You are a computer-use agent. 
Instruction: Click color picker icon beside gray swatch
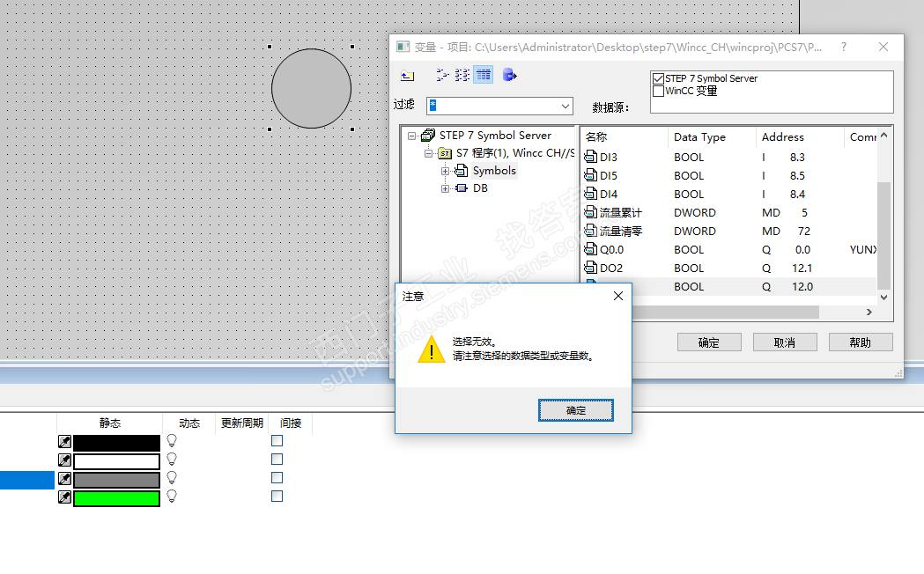pyautogui.click(x=64, y=479)
